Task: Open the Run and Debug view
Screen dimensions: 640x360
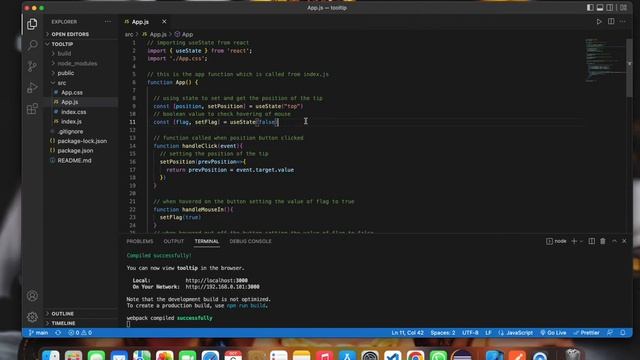Action: 32,87
